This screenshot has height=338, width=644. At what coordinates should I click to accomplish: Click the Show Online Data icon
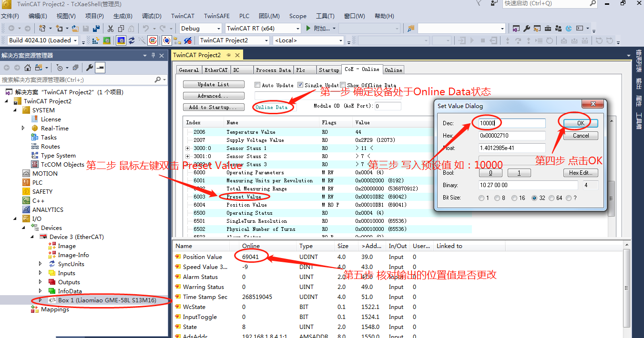point(167,40)
